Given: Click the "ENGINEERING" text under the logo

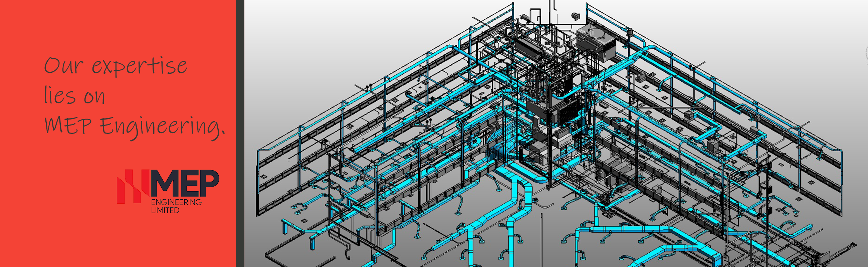Looking at the screenshot, I should 176,202.
